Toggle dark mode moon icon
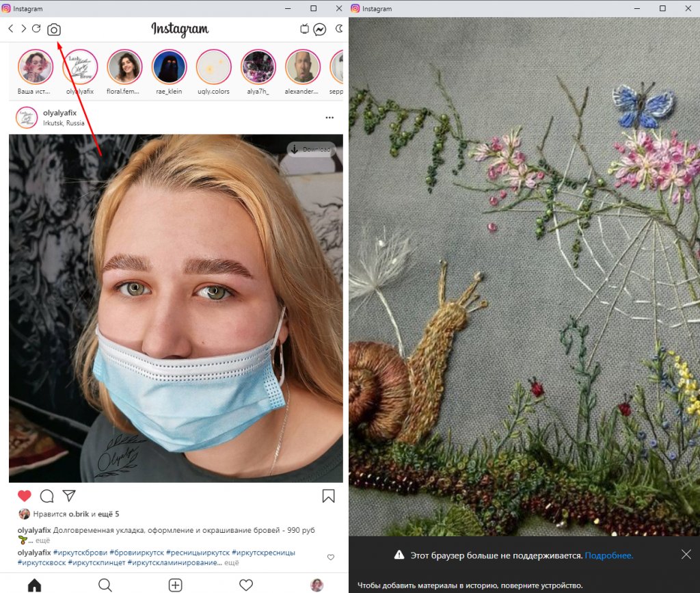Viewport: 700px width, 593px height. [x=340, y=29]
